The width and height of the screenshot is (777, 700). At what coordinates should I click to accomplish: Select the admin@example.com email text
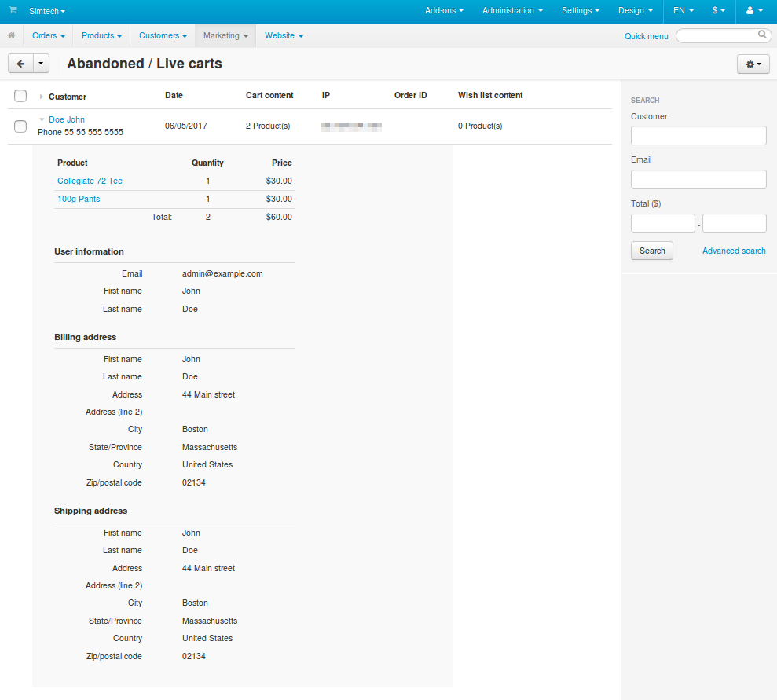pos(222,273)
